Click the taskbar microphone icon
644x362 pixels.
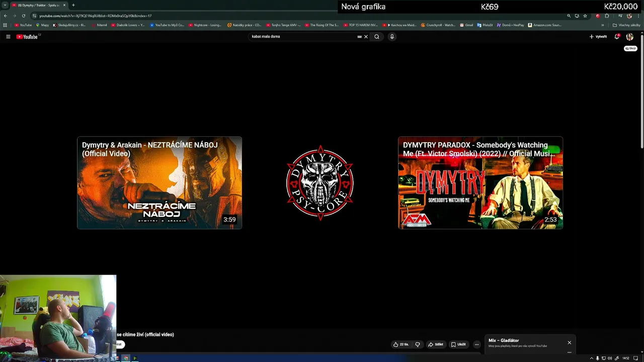coord(598,358)
